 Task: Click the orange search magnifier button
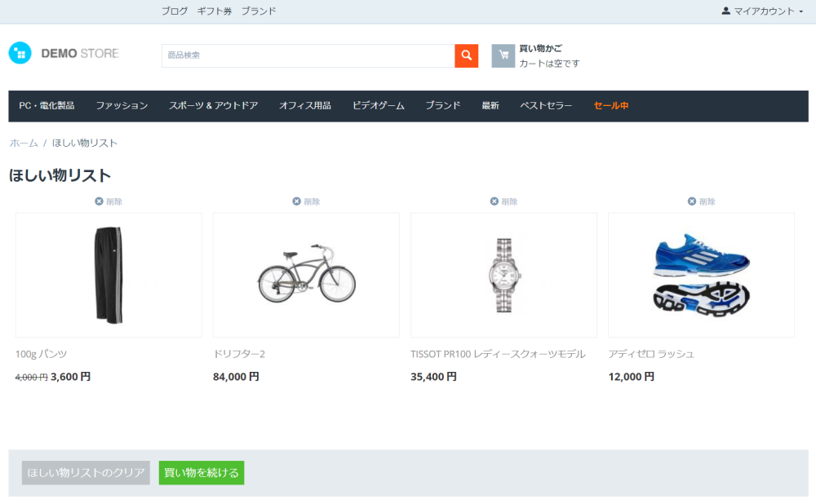point(466,55)
